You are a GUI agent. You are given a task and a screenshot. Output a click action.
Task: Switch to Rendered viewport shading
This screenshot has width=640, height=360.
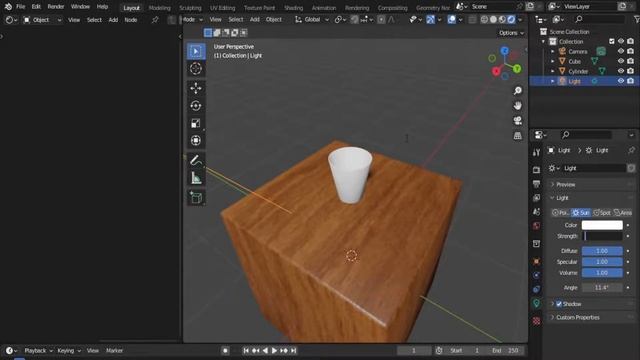[x=511, y=19]
